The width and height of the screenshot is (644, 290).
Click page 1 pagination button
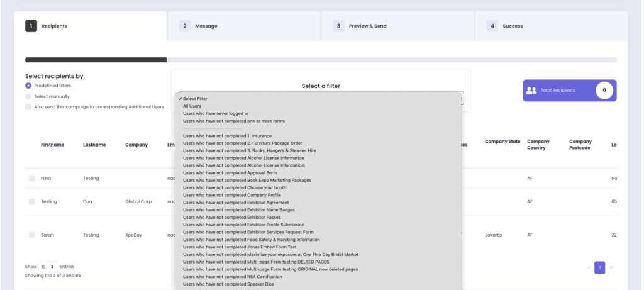599,267
